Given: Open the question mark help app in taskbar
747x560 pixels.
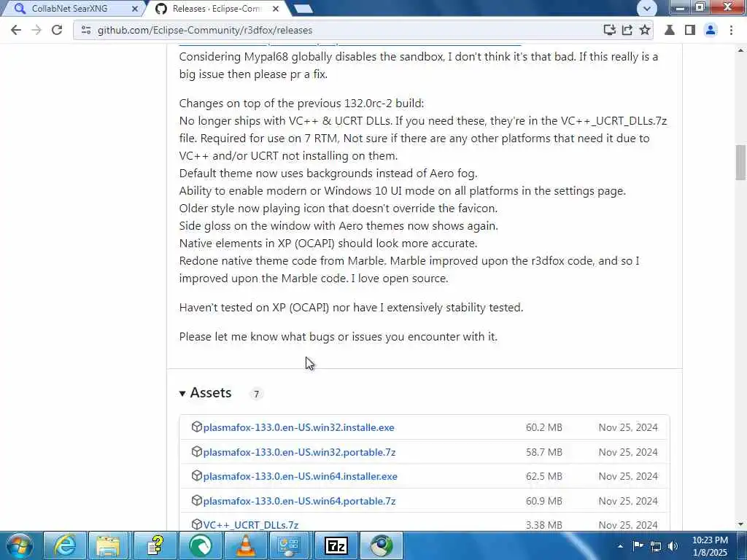Looking at the screenshot, I should (x=155, y=545).
